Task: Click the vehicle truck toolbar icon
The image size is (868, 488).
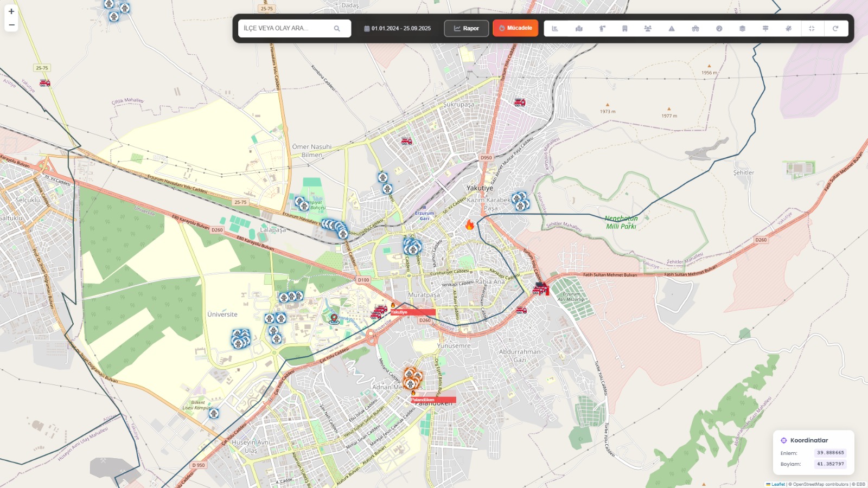Action: (695, 28)
